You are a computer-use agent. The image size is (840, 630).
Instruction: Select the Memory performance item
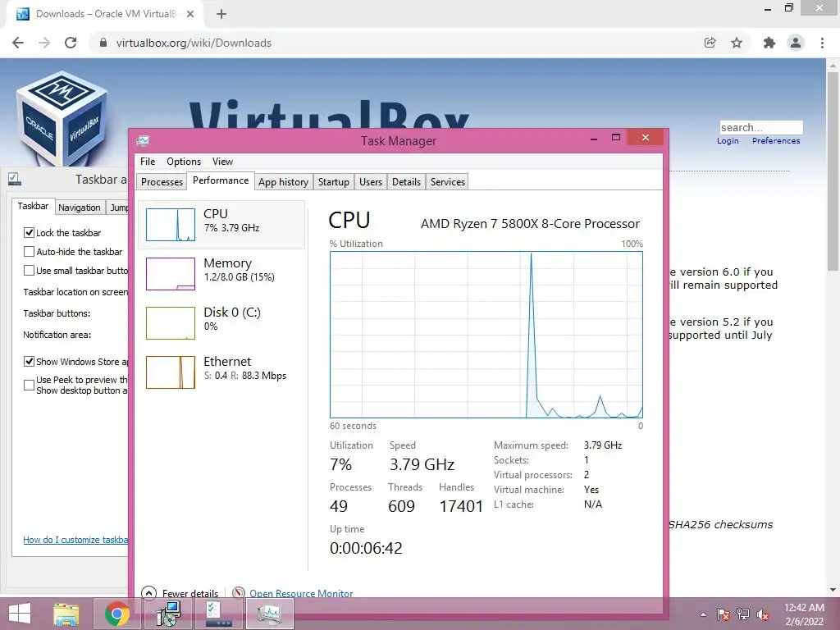point(221,273)
